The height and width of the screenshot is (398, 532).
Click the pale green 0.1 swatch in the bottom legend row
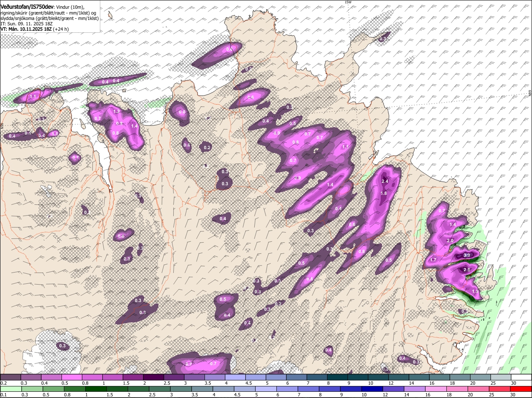click(10, 389)
